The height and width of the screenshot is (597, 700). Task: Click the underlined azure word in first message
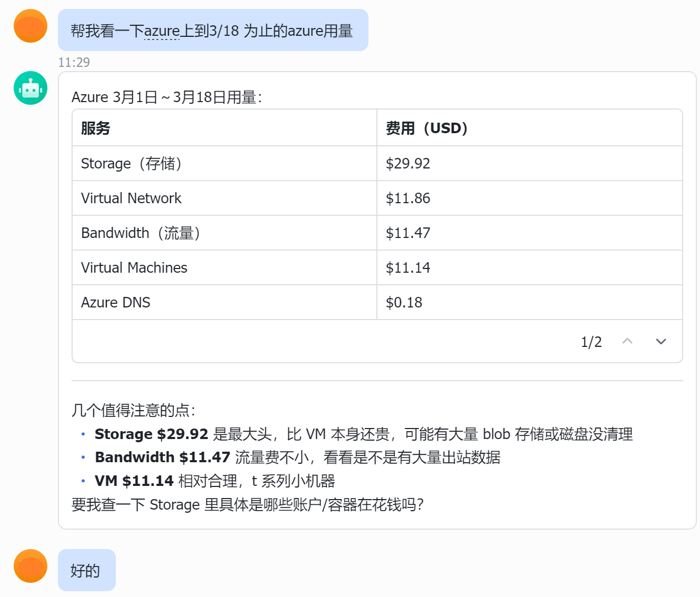[162, 31]
